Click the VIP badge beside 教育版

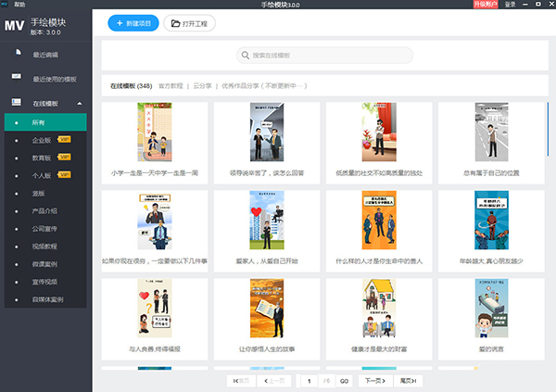point(65,158)
